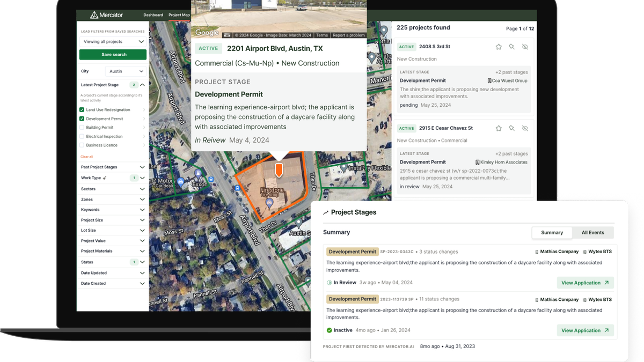Enable the Electrical Inspection checkbox
Screen dimensions: 644x362
click(x=82, y=136)
